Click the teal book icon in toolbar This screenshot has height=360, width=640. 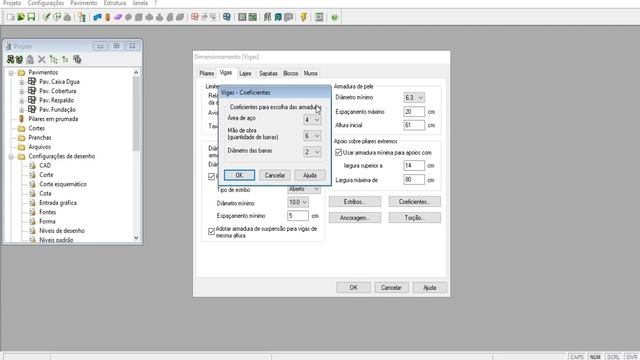tap(278, 17)
